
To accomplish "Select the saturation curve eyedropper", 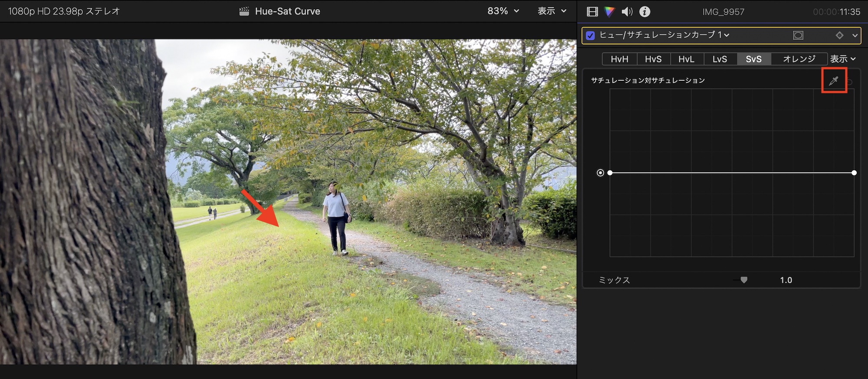I will (834, 81).
